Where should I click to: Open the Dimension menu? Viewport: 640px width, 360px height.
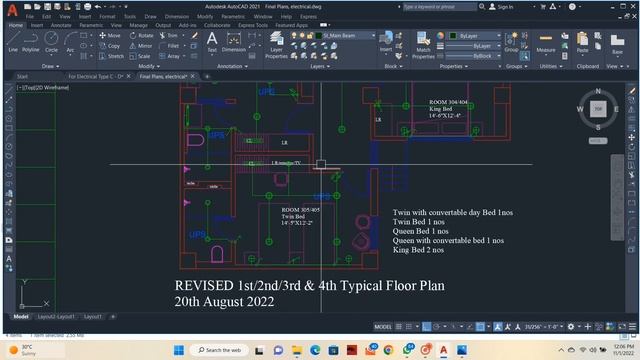point(177,17)
